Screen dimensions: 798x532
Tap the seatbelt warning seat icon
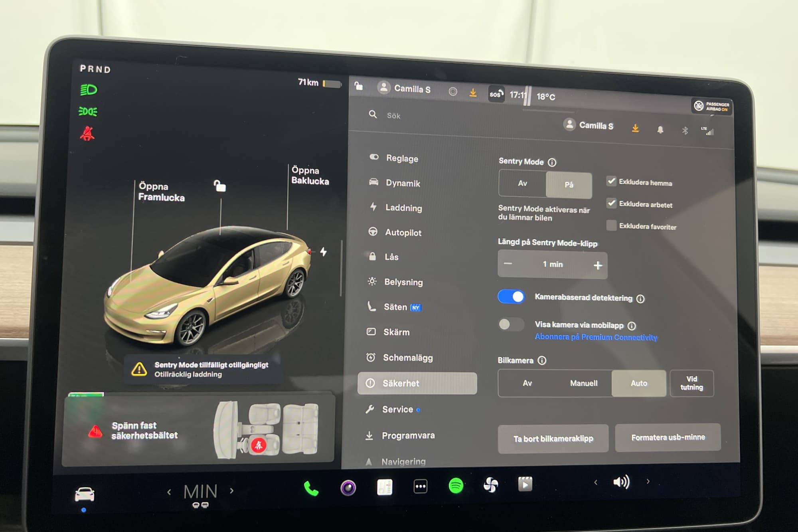click(x=259, y=445)
